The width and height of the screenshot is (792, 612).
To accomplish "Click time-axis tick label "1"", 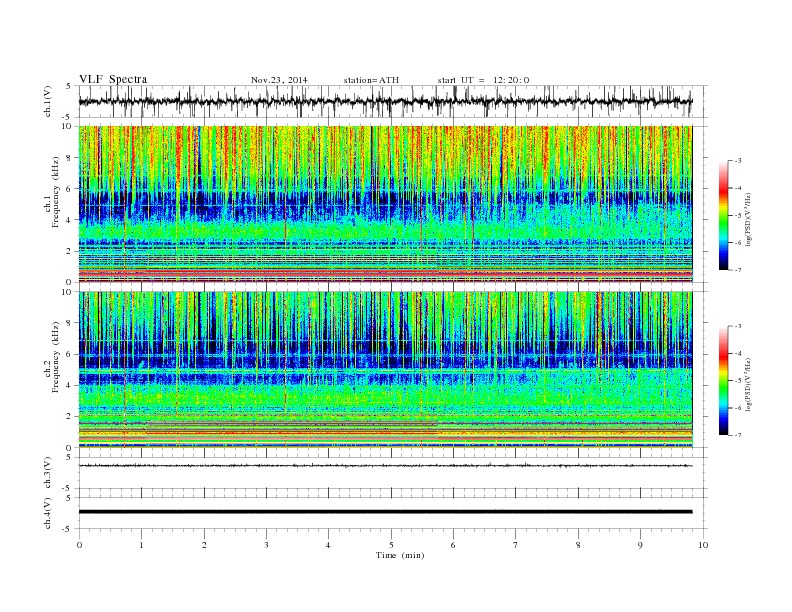I will [x=142, y=545].
